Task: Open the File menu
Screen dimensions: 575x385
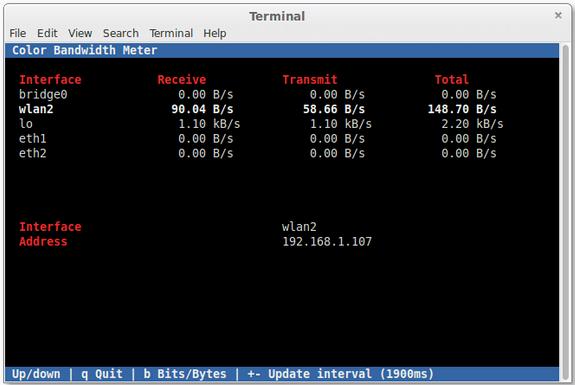Action: [x=18, y=33]
